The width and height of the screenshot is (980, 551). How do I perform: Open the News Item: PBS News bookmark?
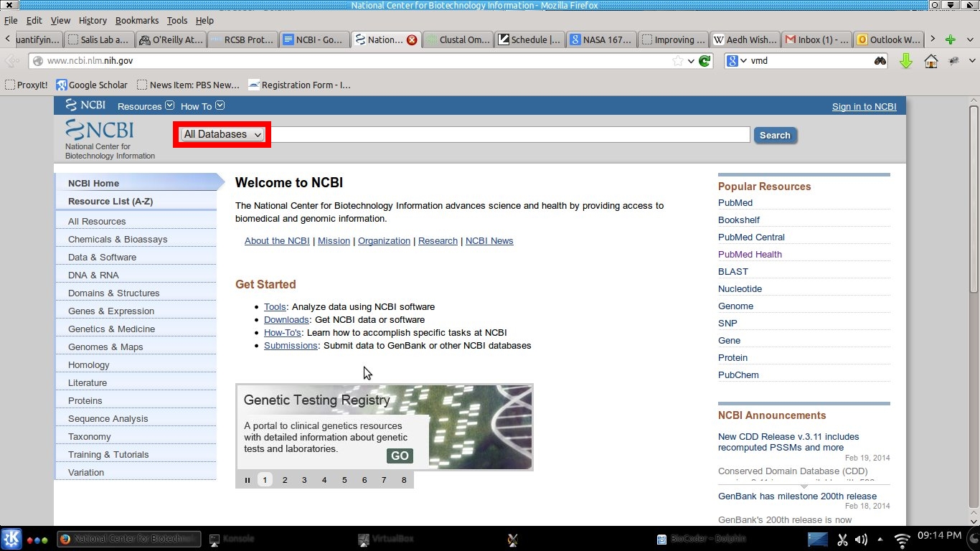tap(188, 85)
